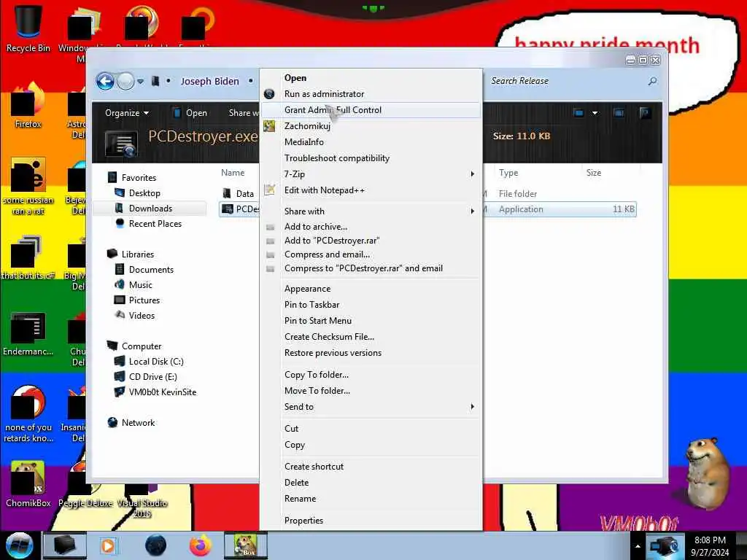Choose Copy To folder... entry

371,375
